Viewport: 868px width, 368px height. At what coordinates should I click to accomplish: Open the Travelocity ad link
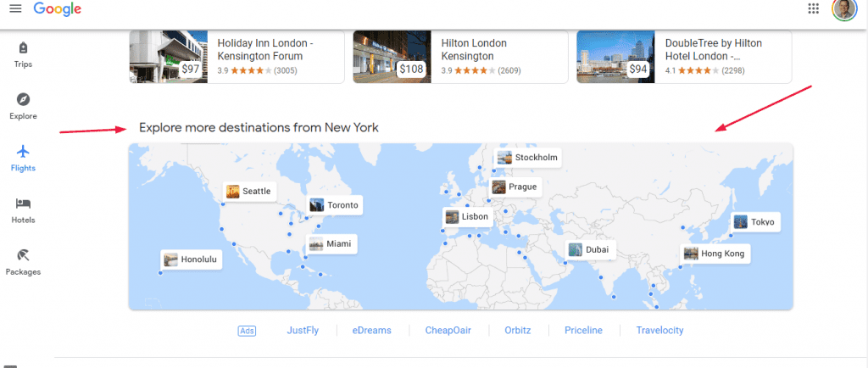point(659,331)
